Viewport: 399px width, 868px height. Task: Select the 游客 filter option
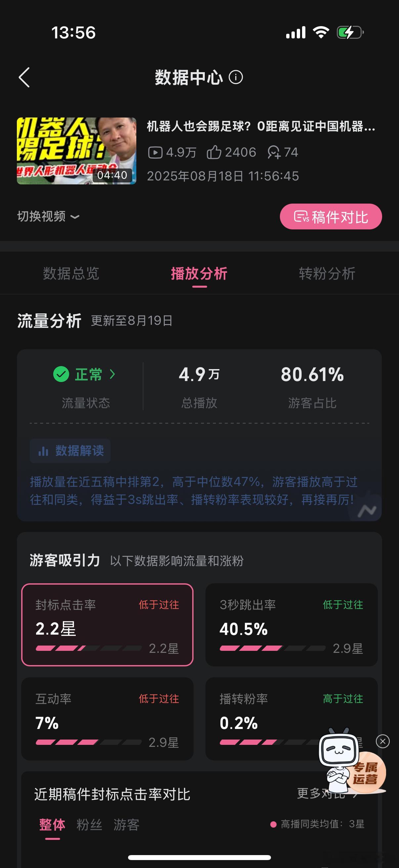tap(126, 825)
